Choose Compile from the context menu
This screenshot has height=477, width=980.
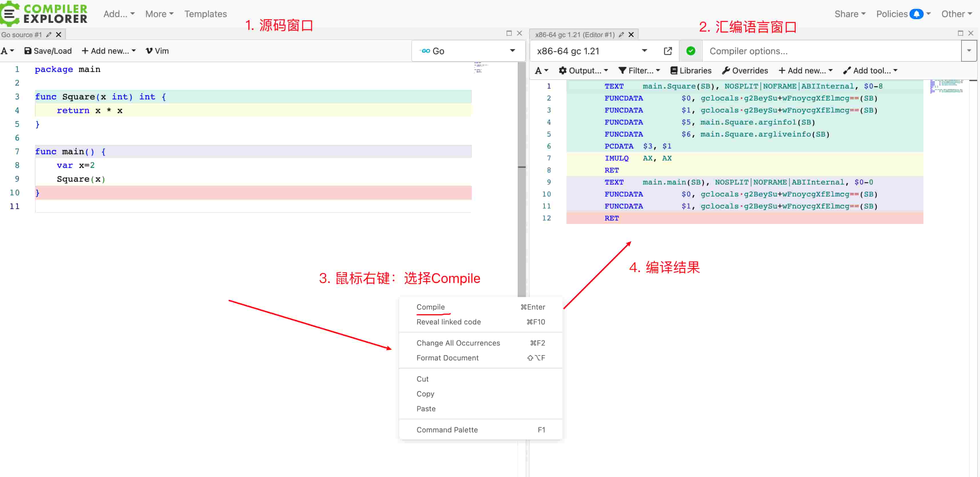click(x=430, y=307)
